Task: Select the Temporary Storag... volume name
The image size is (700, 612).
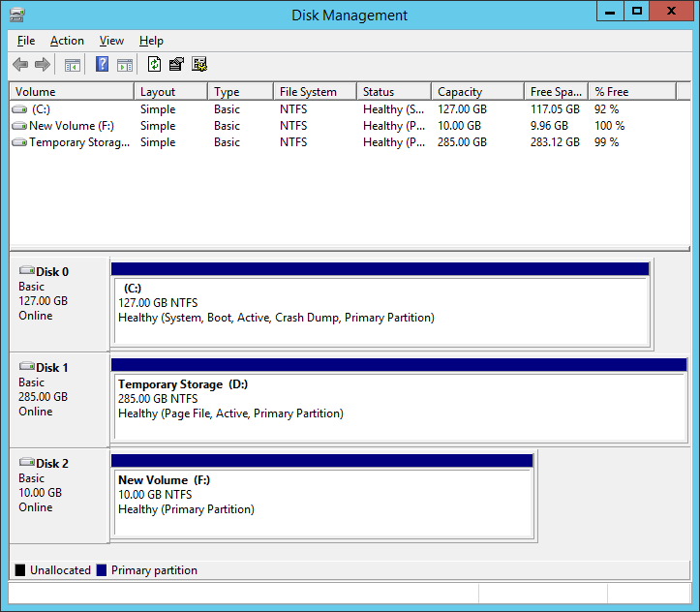Action: 79,142
